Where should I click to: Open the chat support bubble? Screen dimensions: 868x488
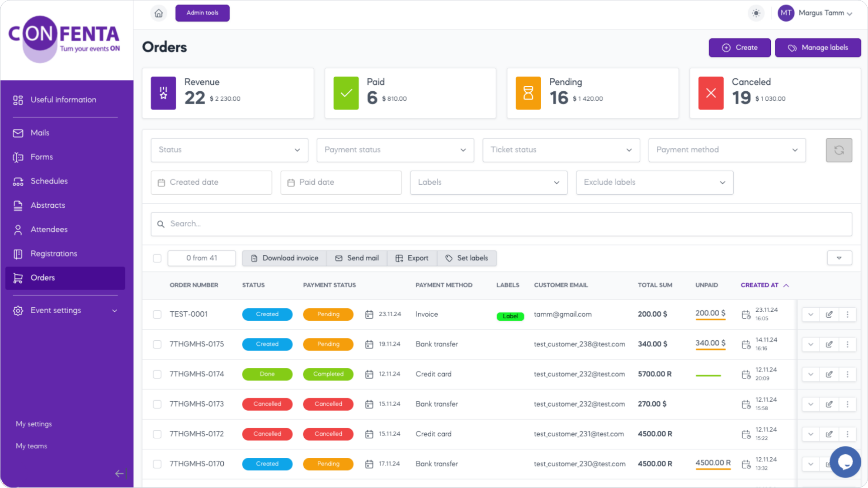[x=844, y=462]
